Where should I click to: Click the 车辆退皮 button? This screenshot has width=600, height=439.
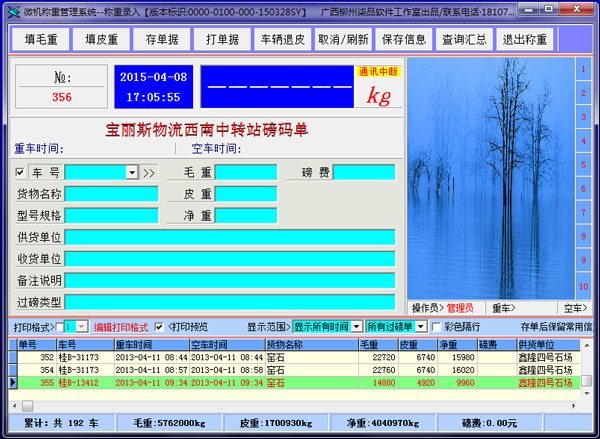(x=283, y=40)
